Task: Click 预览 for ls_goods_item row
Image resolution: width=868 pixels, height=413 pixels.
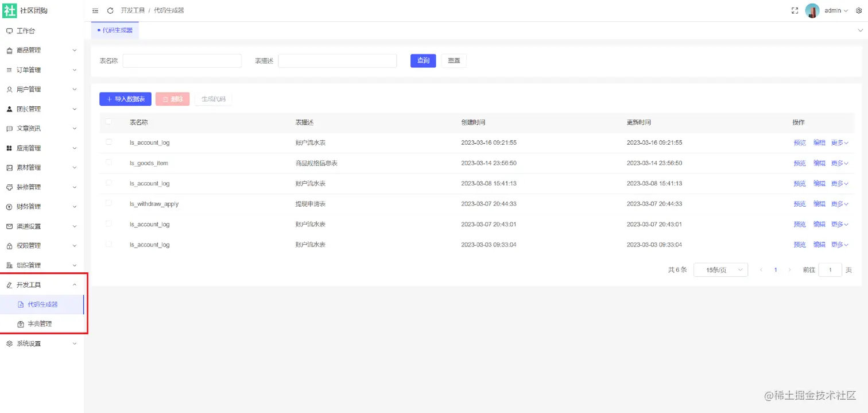Action: coord(800,163)
